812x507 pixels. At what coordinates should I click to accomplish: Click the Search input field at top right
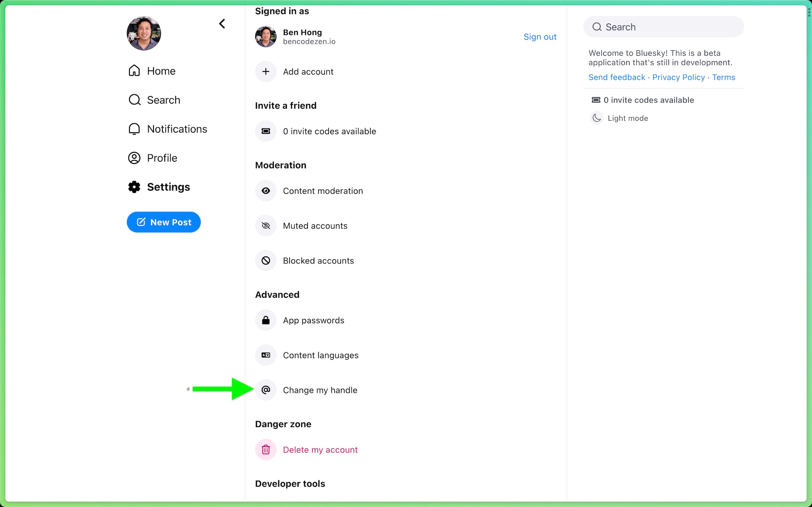[664, 27]
